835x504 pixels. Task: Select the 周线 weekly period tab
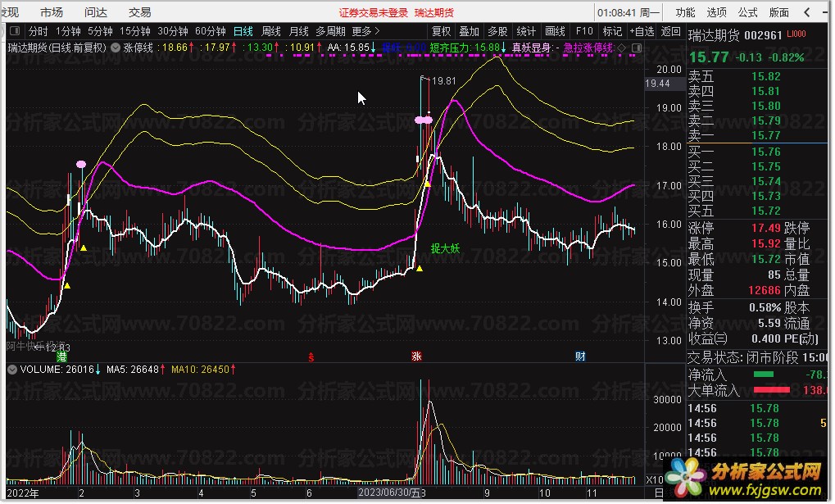pyautogui.click(x=271, y=31)
